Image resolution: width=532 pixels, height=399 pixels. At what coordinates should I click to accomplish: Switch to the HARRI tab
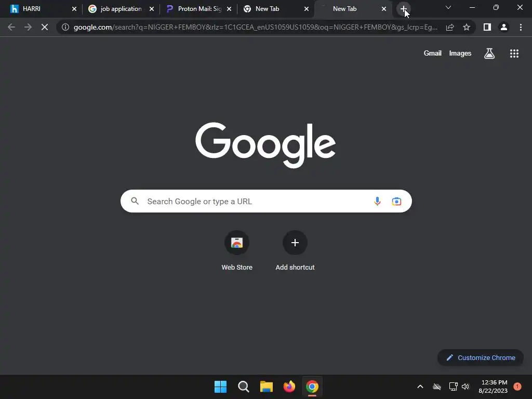[41, 9]
